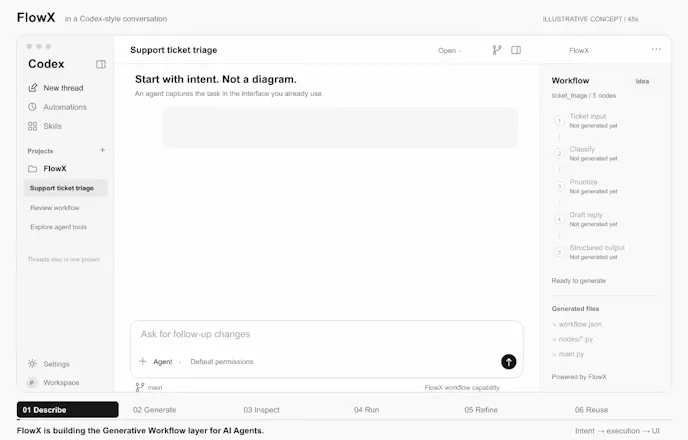Click the FlowX label in header

click(579, 50)
